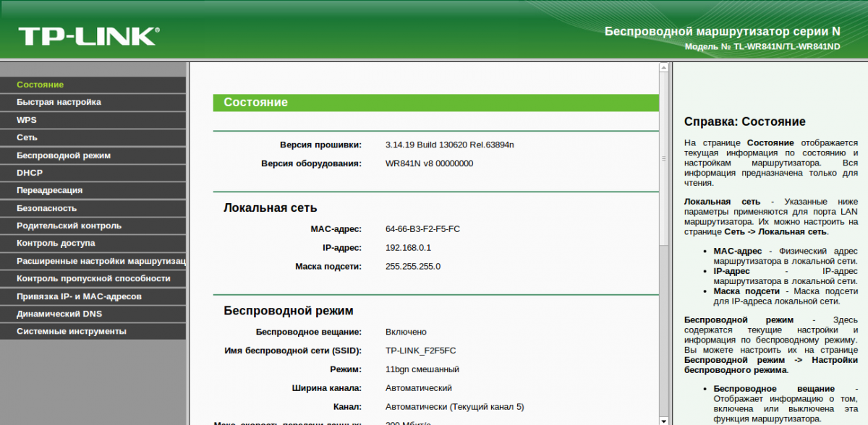This screenshot has width=868, height=425.
Task: Click the Беспроводной режим section heading
Action: [x=289, y=311]
